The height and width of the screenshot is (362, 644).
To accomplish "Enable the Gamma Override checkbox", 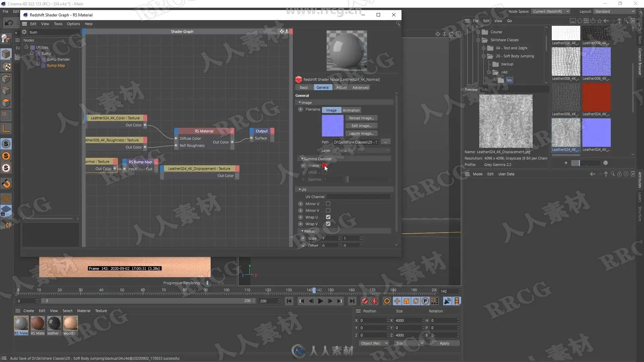I will [x=324, y=166].
